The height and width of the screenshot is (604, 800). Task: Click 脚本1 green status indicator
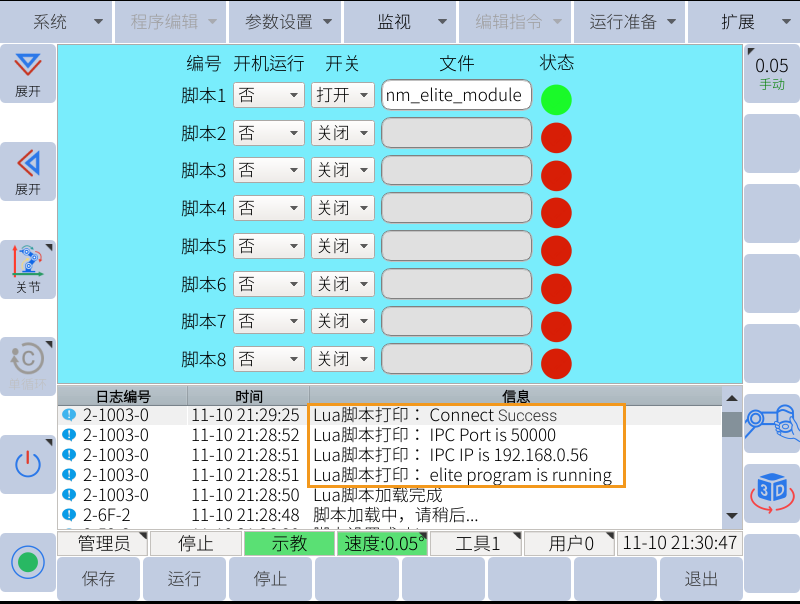click(556, 100)
